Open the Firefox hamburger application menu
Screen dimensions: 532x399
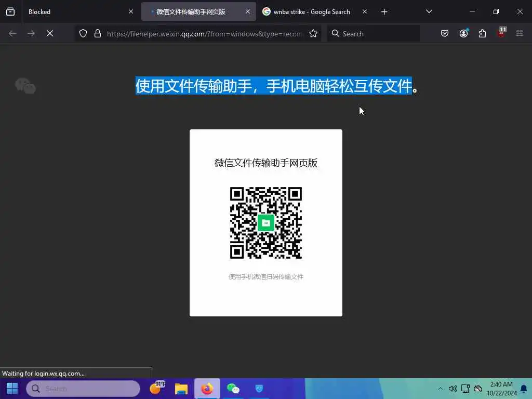coord(520,34)
